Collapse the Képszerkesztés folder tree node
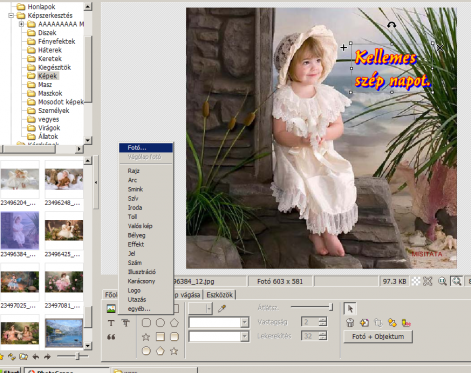The height and width of the screenshot is (373, 471). coord(11,15)
